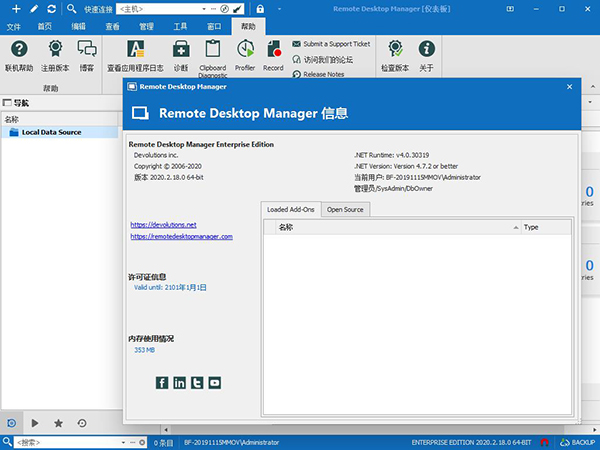
Task: Click the status bar search magnifier icon
Action: [7, 442]
